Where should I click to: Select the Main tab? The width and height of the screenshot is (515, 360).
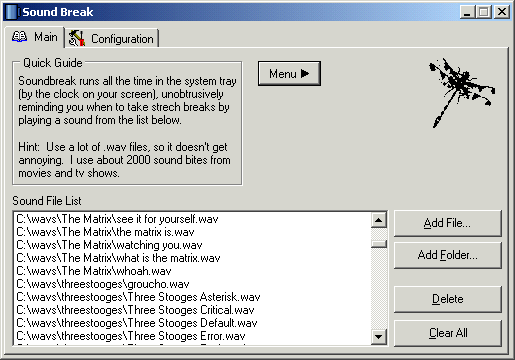coord(34,37)
